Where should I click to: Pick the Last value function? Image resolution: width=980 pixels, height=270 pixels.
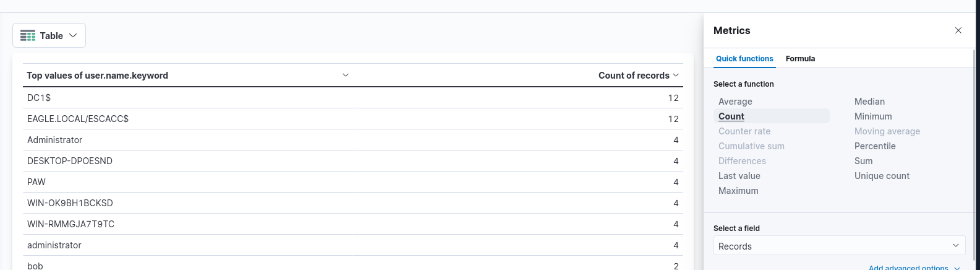(x=739, y=176)
